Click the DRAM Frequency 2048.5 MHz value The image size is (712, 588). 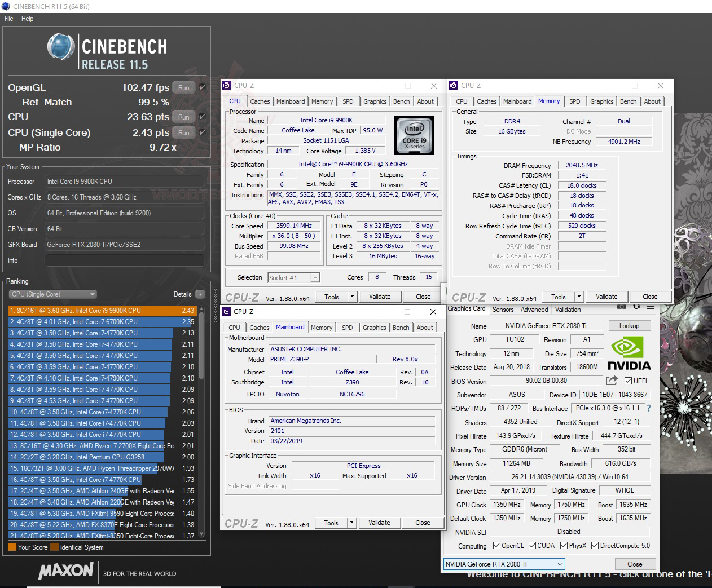[x=582, y=165]
